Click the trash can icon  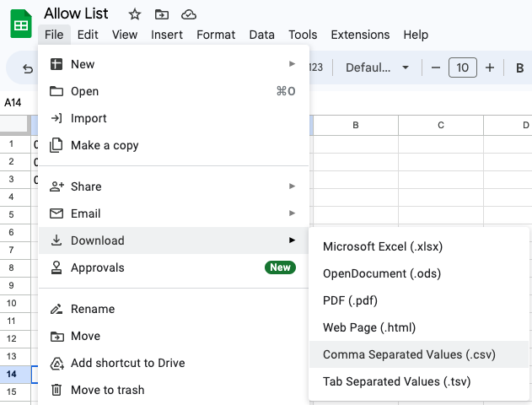click(56, 390)
